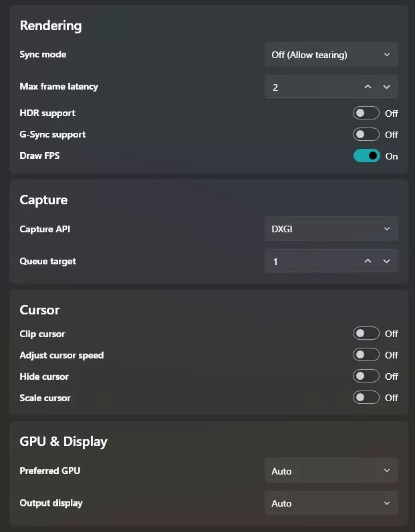This screenshot has height=532, width=415.
Task: Disable the Draw FPS switch
Action: point(366,156)
